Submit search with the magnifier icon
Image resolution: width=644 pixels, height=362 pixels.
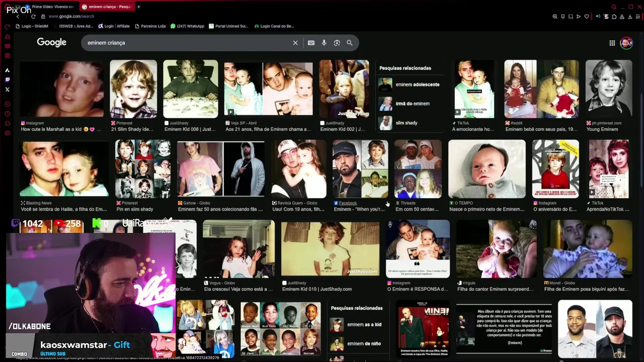click(x=350, y=43)
